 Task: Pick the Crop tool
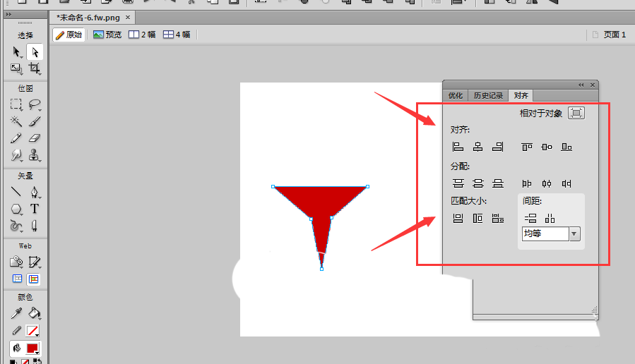(x=34, y=68)
